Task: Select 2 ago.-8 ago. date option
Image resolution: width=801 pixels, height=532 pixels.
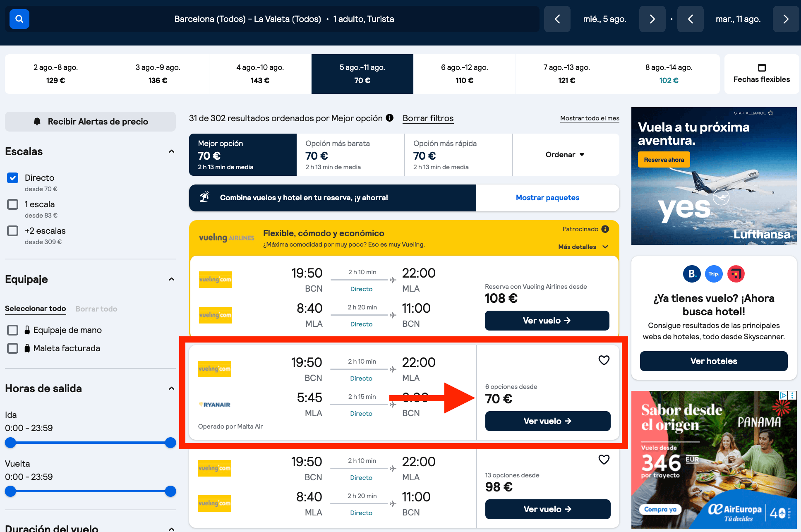Action: point(56,74)
